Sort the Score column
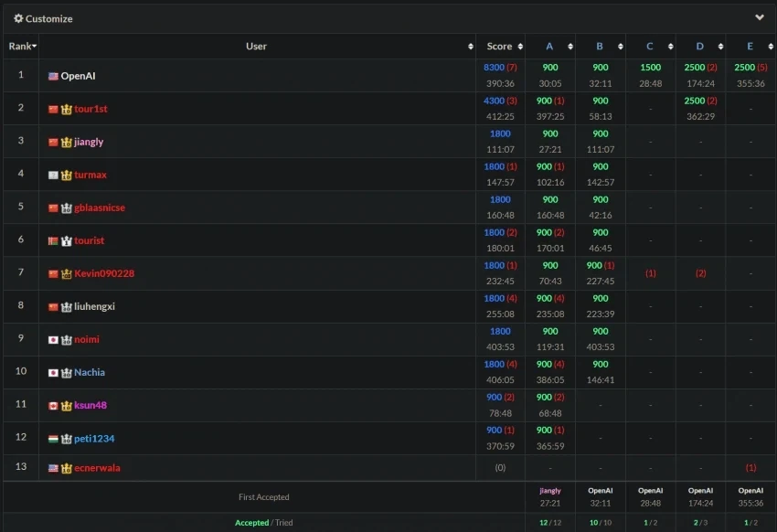777x532 pixels. point(520,47)
